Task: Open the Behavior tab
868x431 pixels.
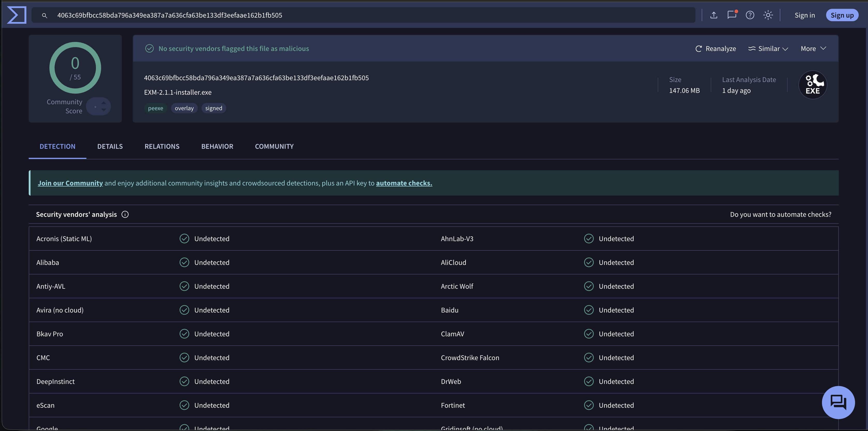Action: (217, 146)
